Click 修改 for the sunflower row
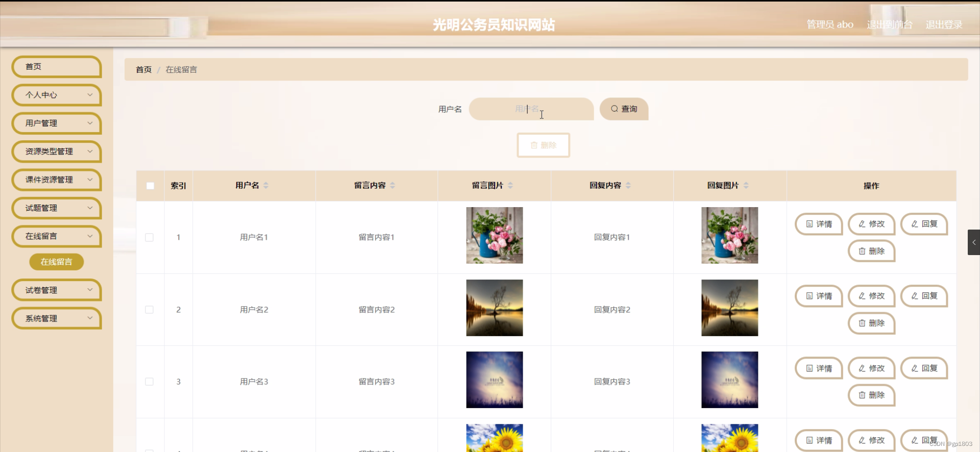The width and height of the screenshot is (980, 452). (x=871, y=440)
